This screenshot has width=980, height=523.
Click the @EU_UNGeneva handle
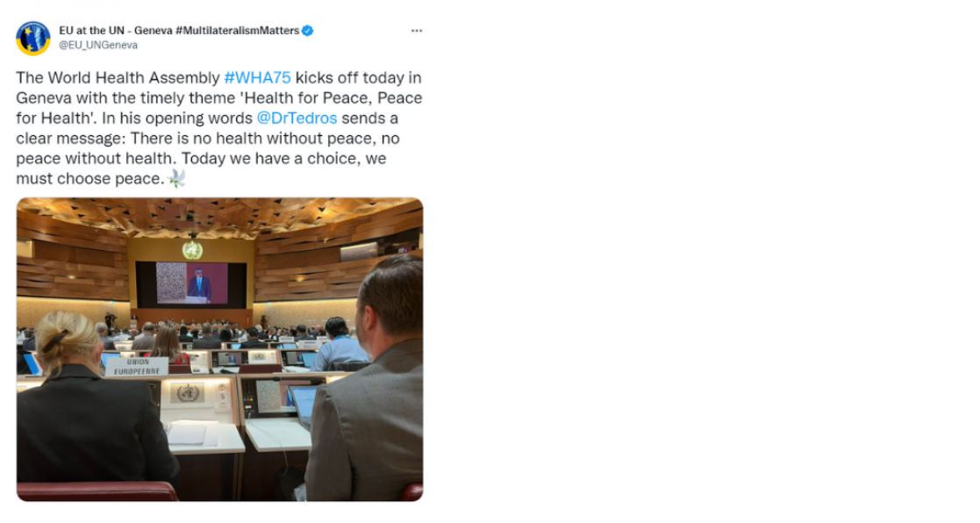pos(98,45)
